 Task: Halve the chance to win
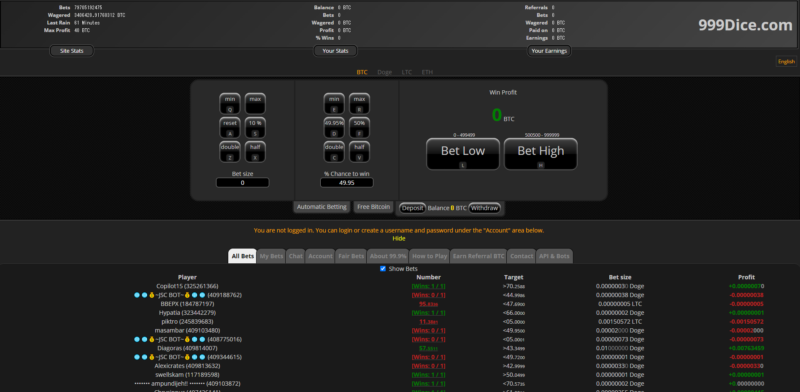coord(359,152)
